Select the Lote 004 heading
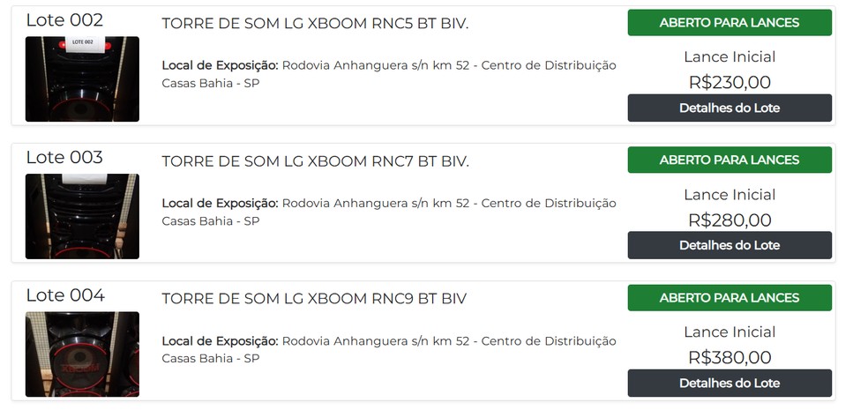868x410 pixels. 65,294
